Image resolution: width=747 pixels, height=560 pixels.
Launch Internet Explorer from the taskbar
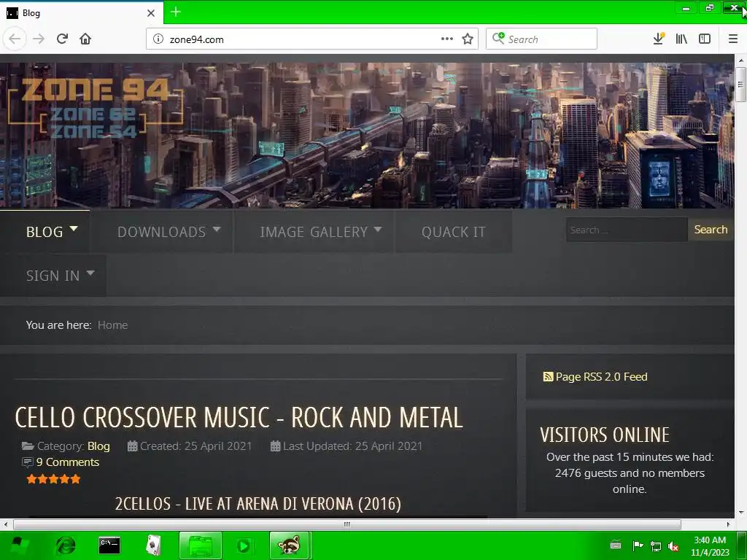click(x=66, y=545)
